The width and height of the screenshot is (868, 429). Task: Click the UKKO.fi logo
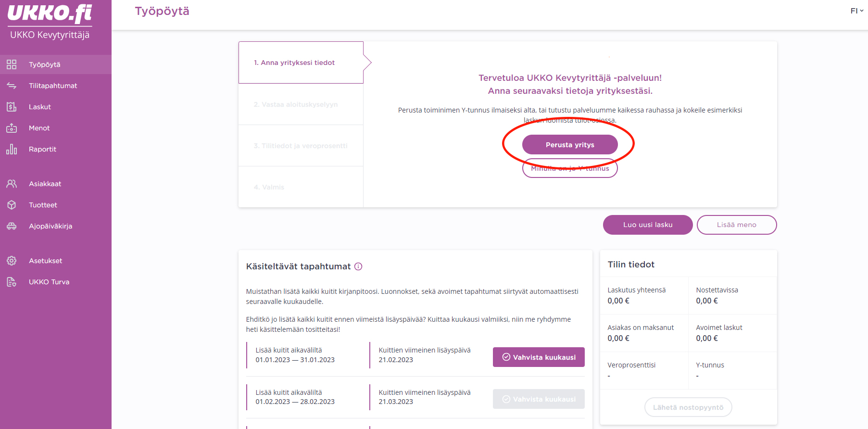point(50,13)
